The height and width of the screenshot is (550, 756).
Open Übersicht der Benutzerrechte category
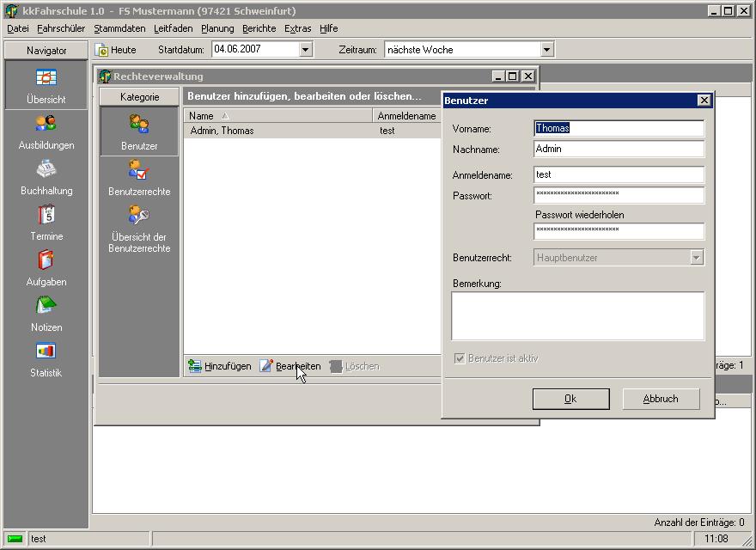(139, 217)
